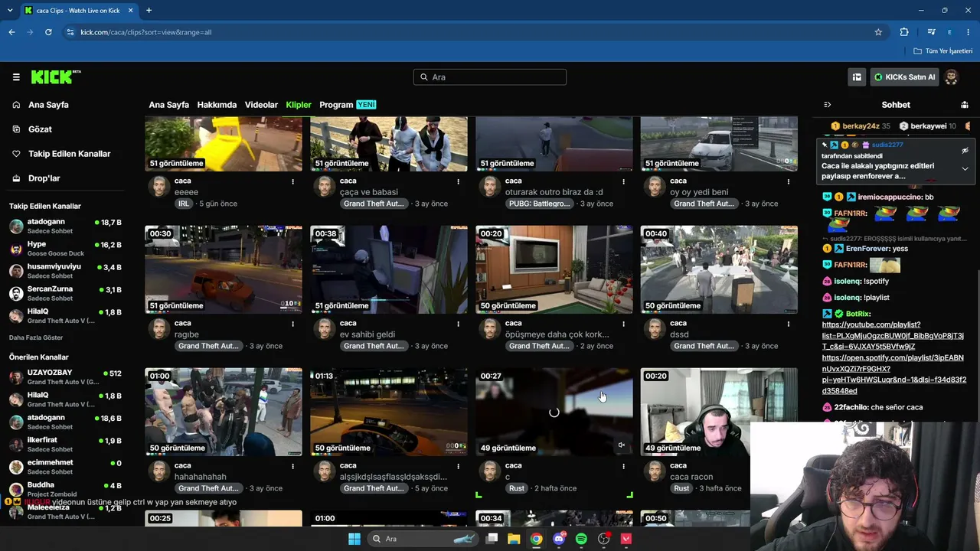Image resolution: width=980 pixels, height=551 pixels.
Task: Go to Ana Sayfa in the sidebar
Action: tap(48, 105)
